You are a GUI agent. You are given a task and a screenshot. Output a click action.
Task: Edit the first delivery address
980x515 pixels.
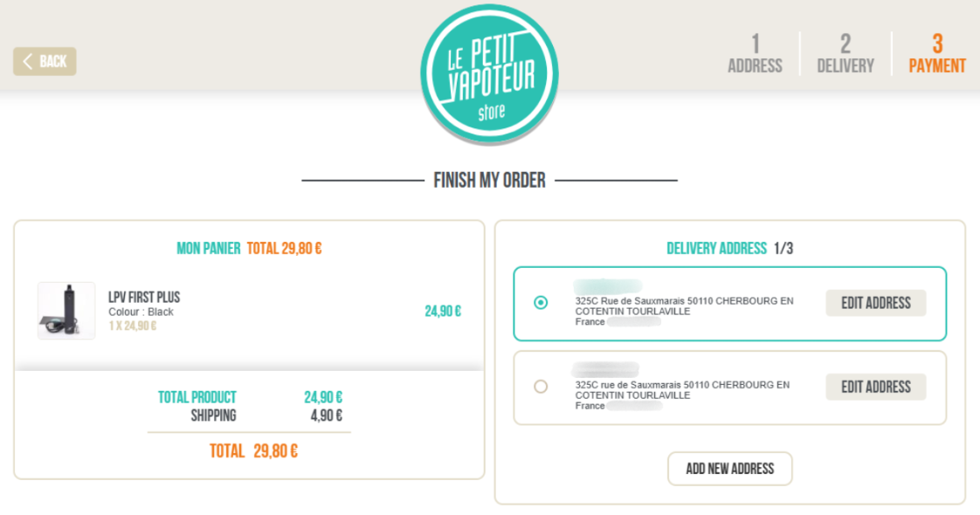(876, 303)
